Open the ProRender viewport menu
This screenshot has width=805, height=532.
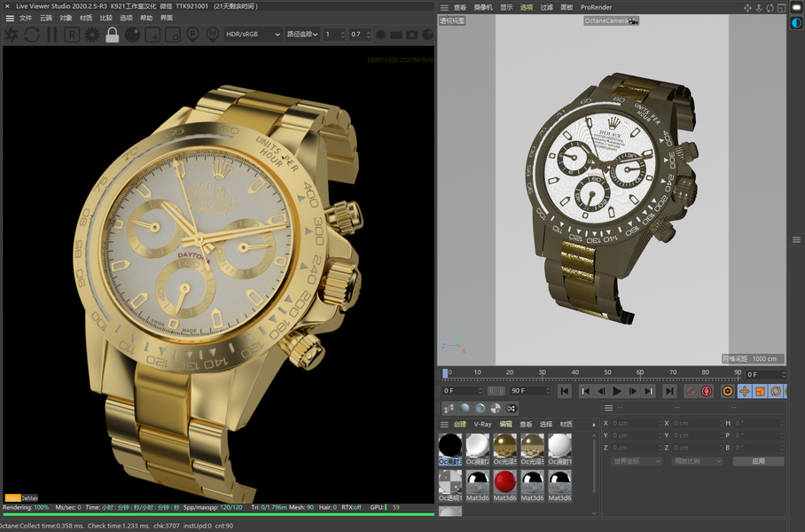596,7
